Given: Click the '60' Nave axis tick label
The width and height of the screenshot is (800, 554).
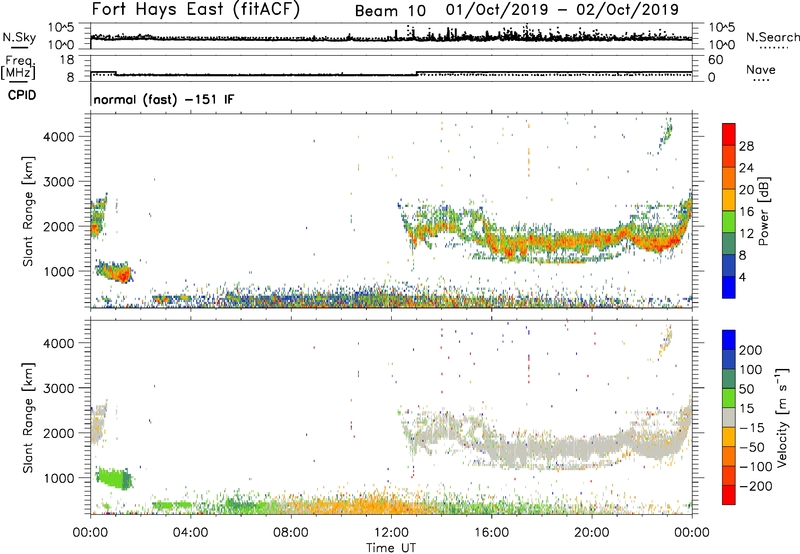Looking at the screenshot, I should point(716,60).
